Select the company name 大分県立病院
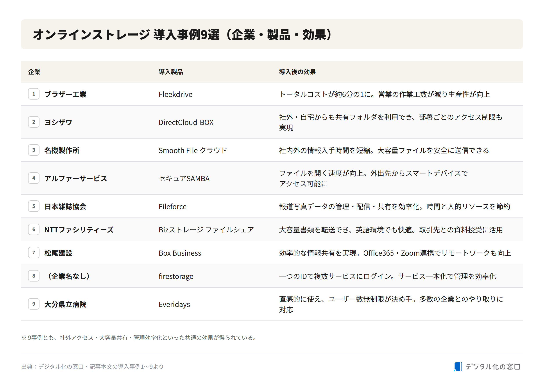Image resolution: width=544 pixels, height=392 pixels. [65, 304]
